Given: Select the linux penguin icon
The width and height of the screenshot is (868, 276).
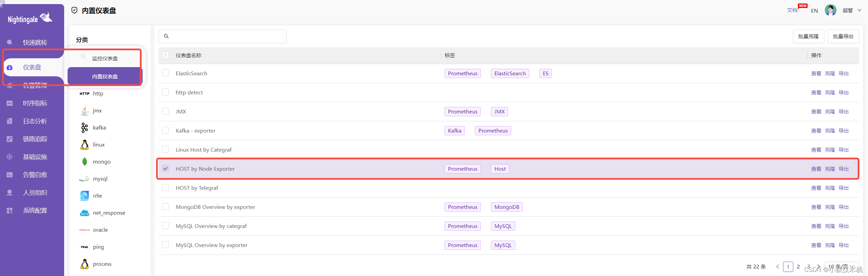Looking at the screenshot, I should [x=84, y=145].
